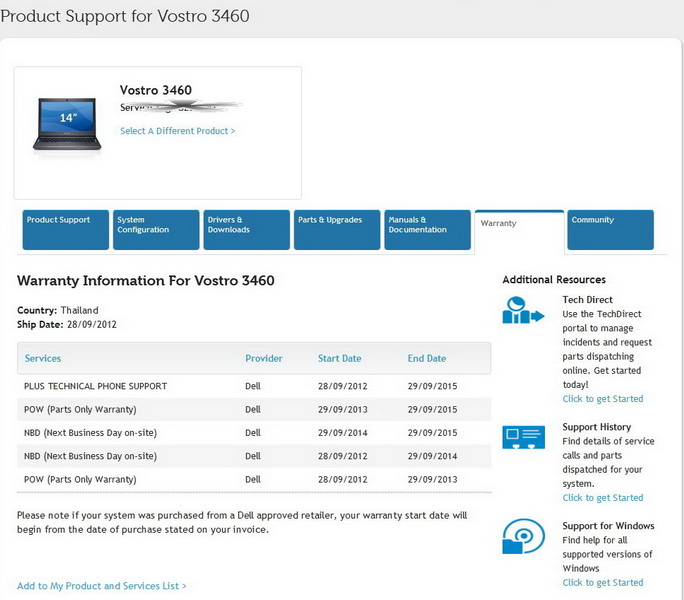The image size is (684, 600).
Task: Click the Support for Windows disc icon
Action: 523,536
